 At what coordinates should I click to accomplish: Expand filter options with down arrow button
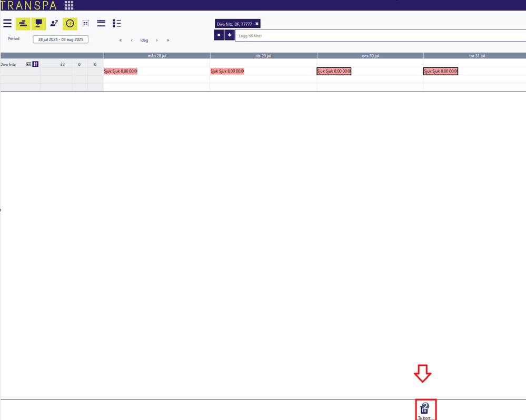(x=230, y=35)
